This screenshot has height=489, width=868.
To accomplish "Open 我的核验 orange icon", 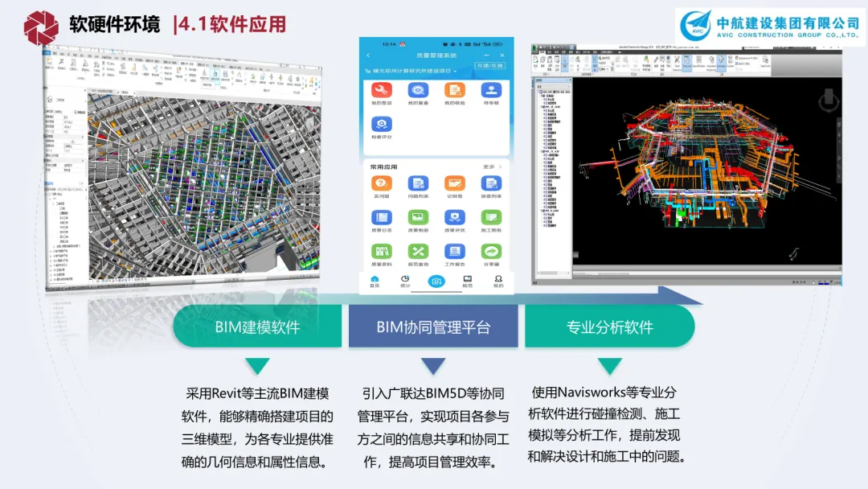I will [454, 90].
